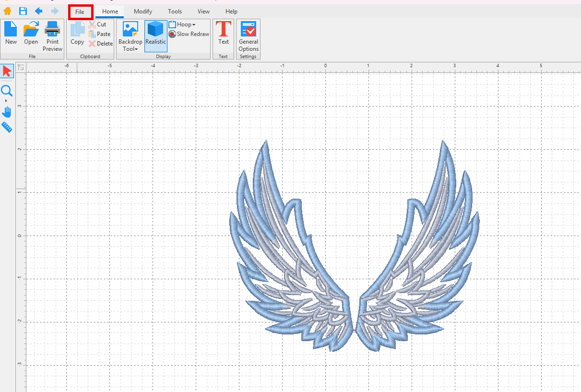Choose the magnifier Zoom tool
Viewport: 581px width, 392px height.
[7, 91]
